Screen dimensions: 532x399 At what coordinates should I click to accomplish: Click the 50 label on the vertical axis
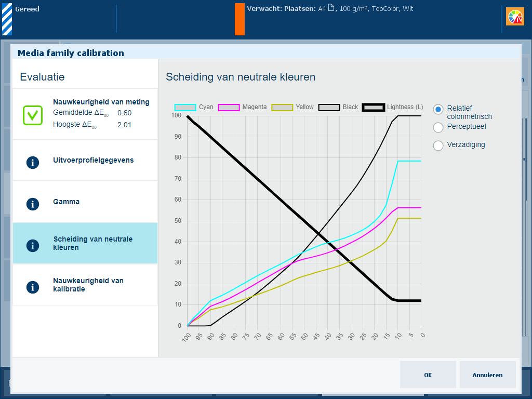(178, 220)
